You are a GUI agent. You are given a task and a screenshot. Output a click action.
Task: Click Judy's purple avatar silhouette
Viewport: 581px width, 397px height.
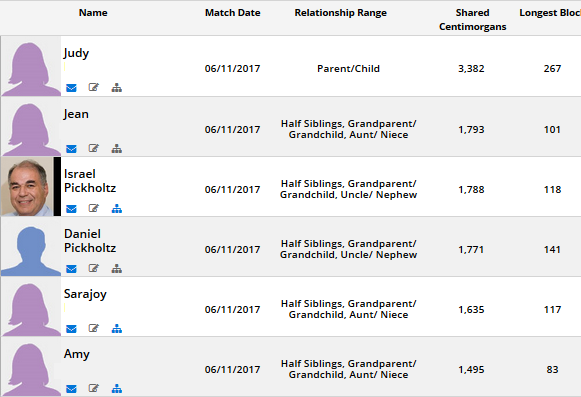[31, 66]
